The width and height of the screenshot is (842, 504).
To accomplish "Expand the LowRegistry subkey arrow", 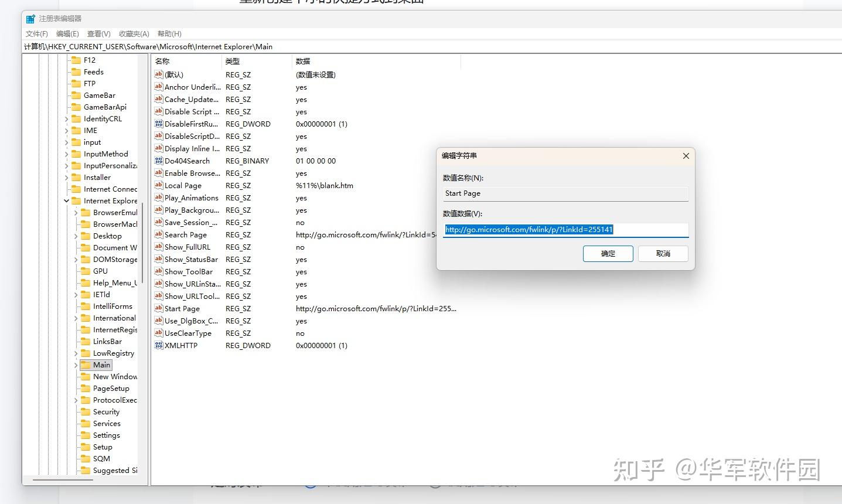I will pos(76,353).
